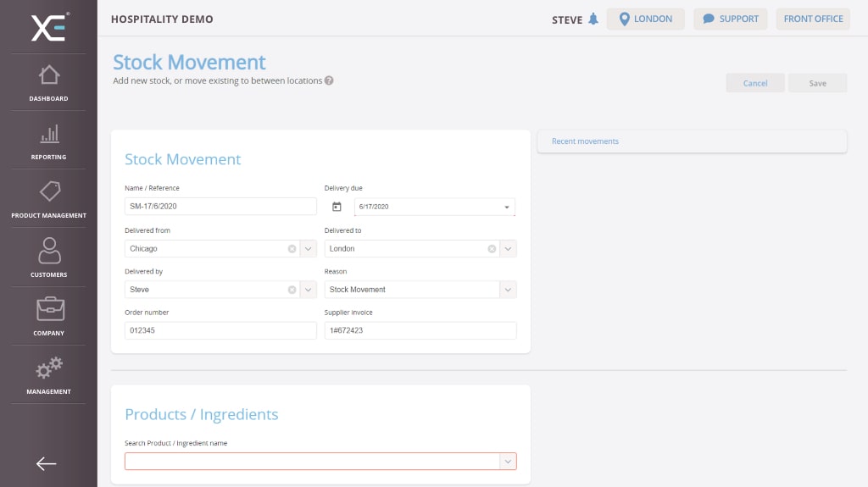This screenshot has height=487, width=868.
Task: Open calendar icon for Delivery due
Action: (337, 207)
